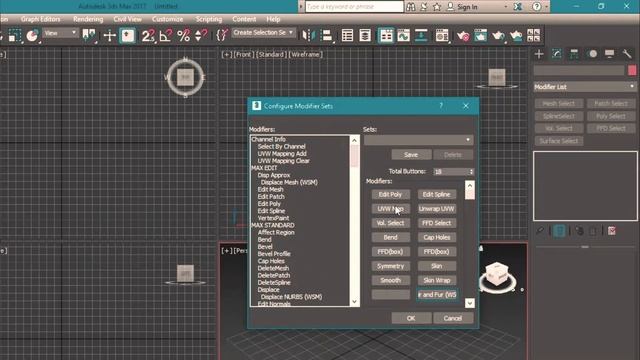Open the Autodesk A360 gallery icon
Screen dimensions: 640x360
(x=533, y=36)
